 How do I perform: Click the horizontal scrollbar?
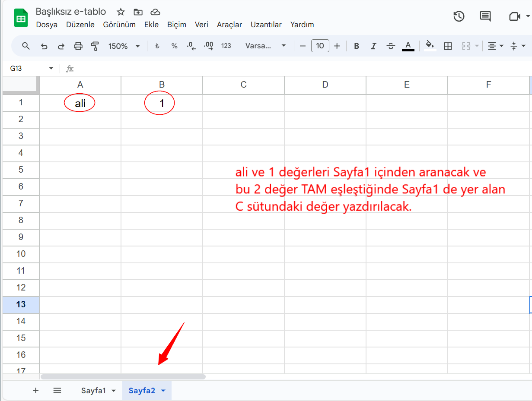pos(123,377)
